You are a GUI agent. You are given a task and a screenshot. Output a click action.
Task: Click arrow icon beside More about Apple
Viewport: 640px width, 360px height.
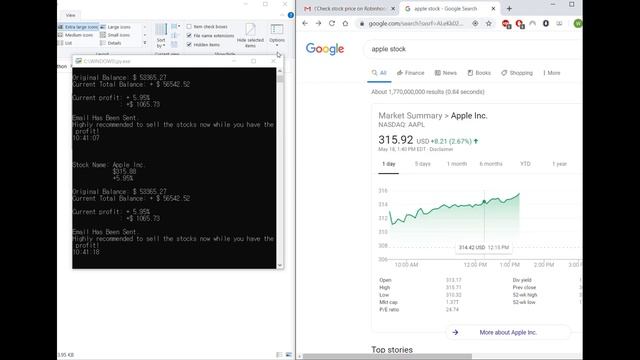[x=455, y=332]
